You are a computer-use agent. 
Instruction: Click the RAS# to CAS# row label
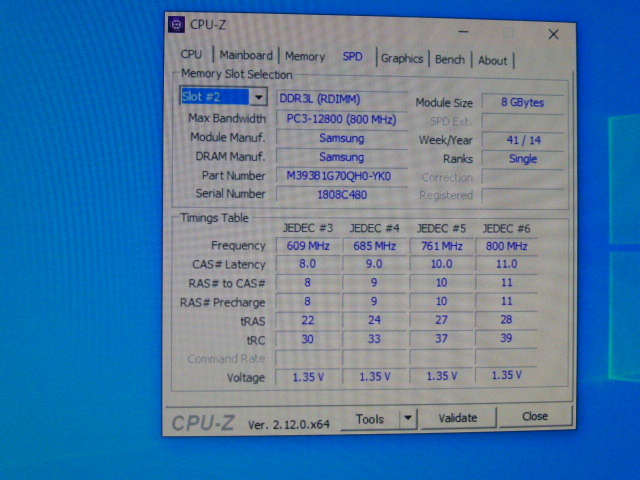click(x=227, y=283)
